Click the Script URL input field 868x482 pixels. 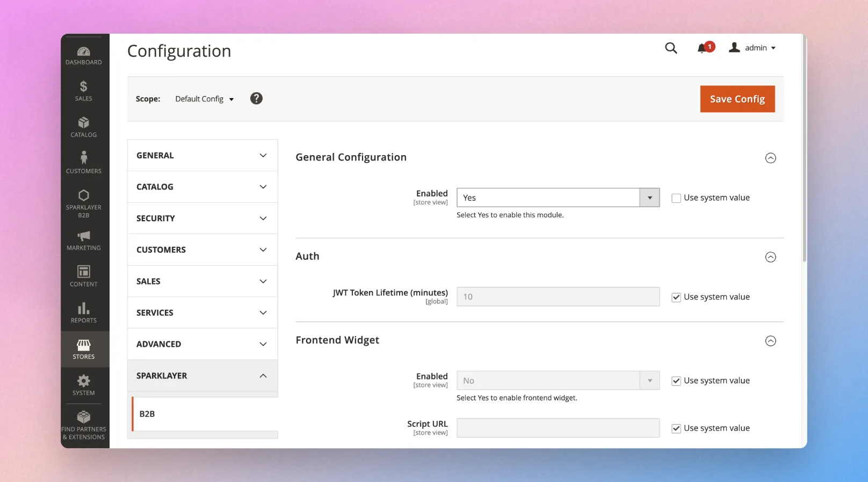coord(558,428)
